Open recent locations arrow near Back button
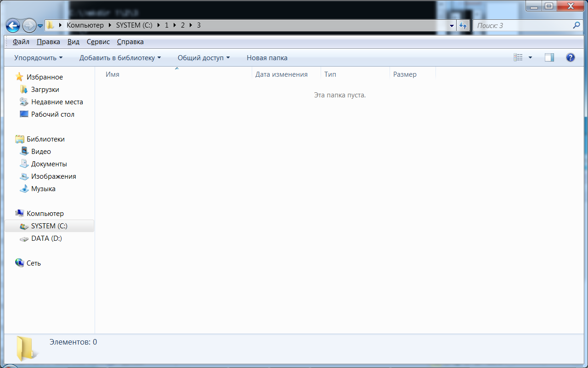588x368 pixels. pyautogui.click(x=40, y=26)
